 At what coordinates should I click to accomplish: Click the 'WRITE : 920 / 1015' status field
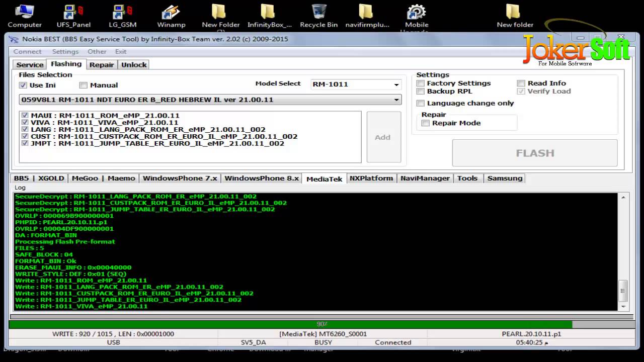point(113,334)
